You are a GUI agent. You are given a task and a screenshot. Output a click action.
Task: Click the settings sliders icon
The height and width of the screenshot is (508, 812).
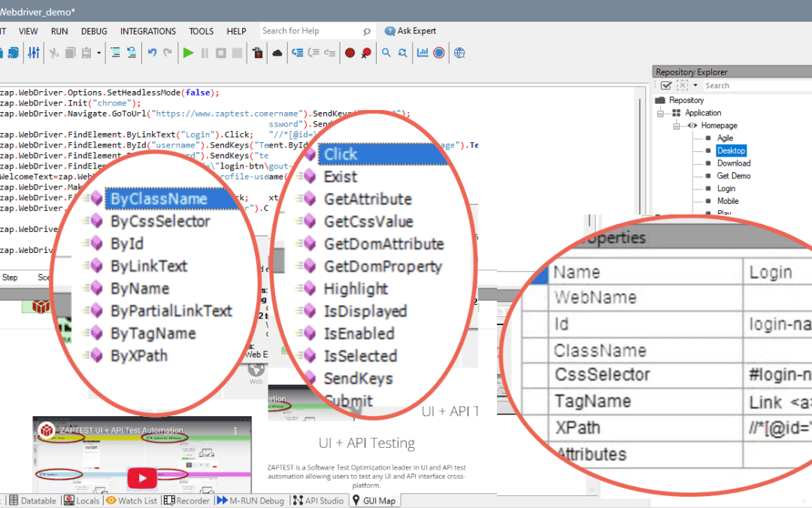[34, 53]
